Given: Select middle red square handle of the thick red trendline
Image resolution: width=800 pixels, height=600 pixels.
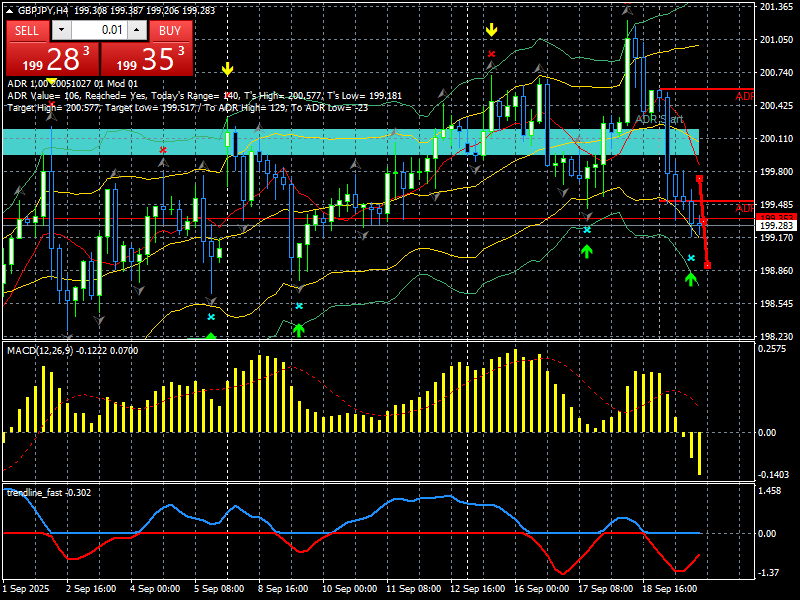Looking at the screenshot, I should click(x=704, y=221).
